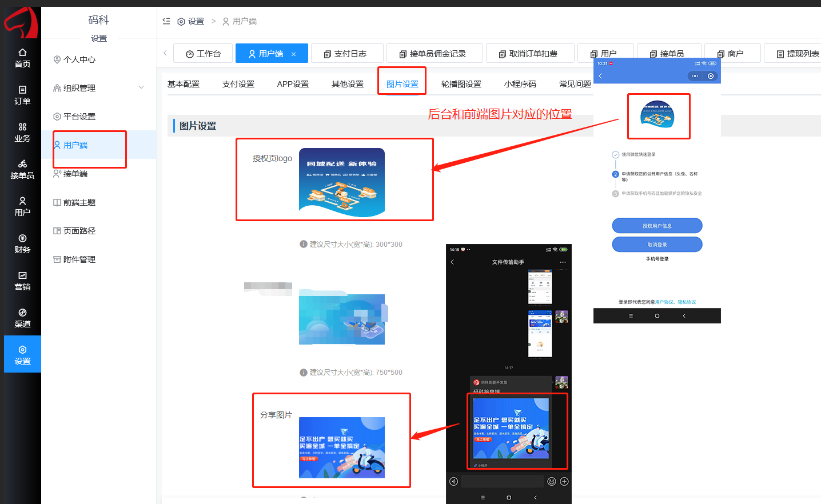Open the 支付日志 page tab

[345, 54]
